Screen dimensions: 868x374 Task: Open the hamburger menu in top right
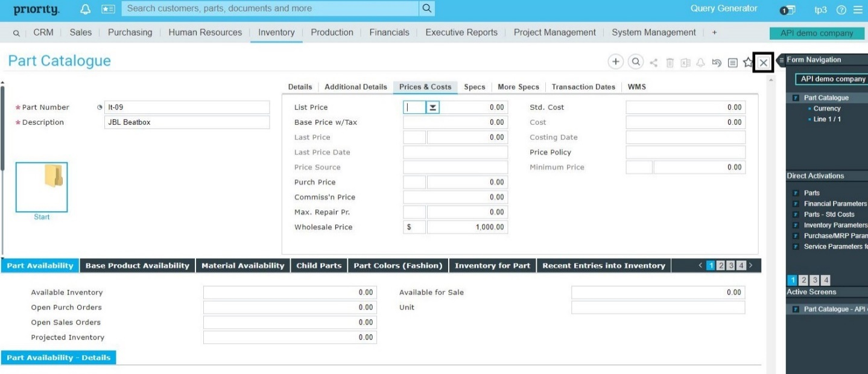[857, 10]
